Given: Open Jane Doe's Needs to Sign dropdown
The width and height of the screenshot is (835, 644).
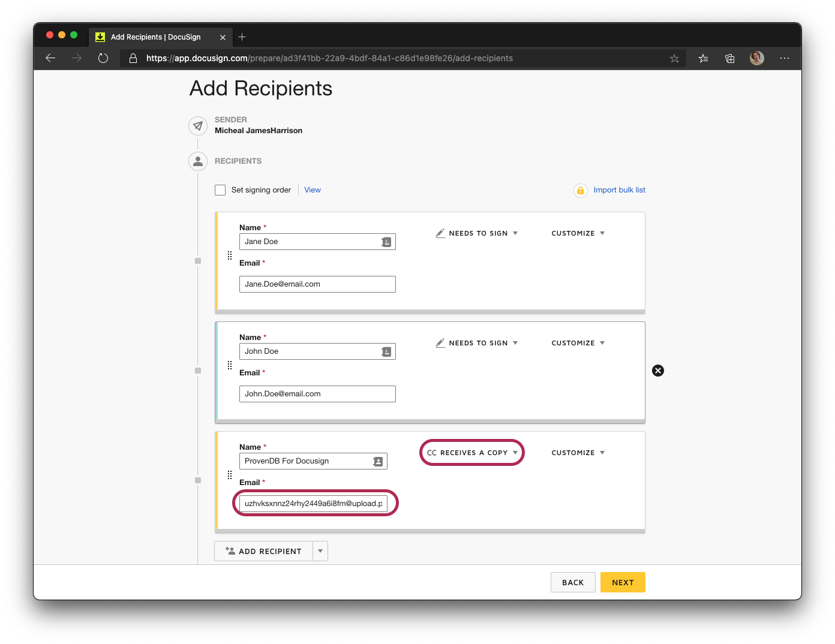Looking at the screenshot, I should point(477,233).
